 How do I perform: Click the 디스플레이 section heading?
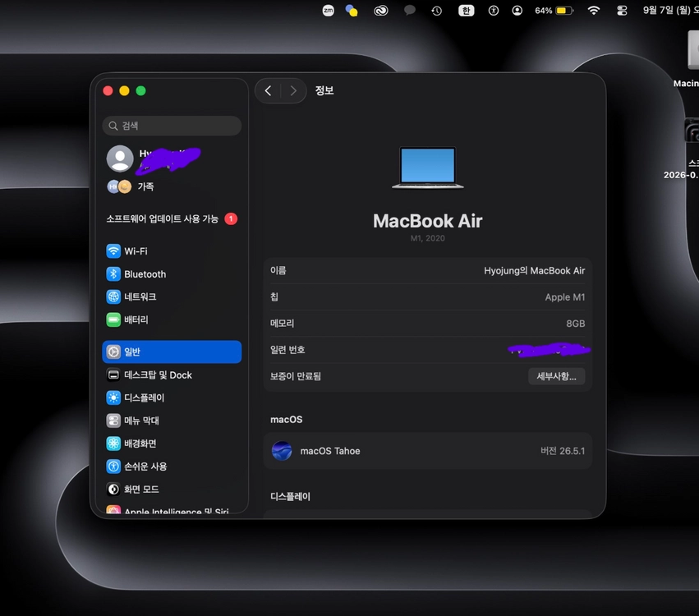pos(290,497)
